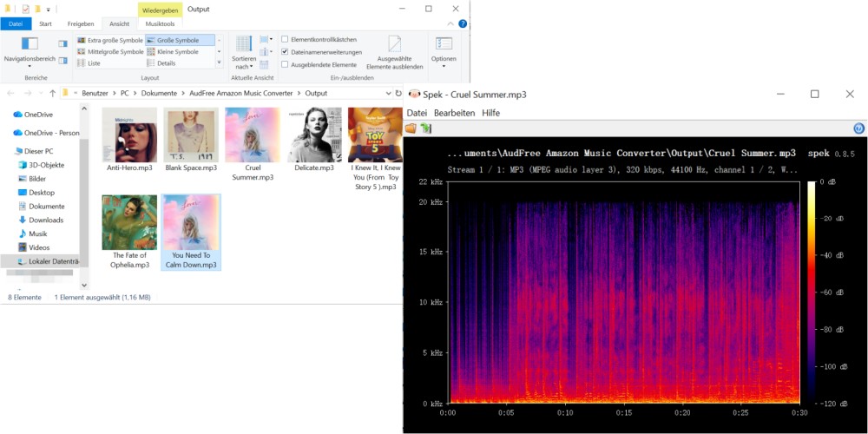
Task: Open Datei tab in Explorer
Action: point(16,23)
